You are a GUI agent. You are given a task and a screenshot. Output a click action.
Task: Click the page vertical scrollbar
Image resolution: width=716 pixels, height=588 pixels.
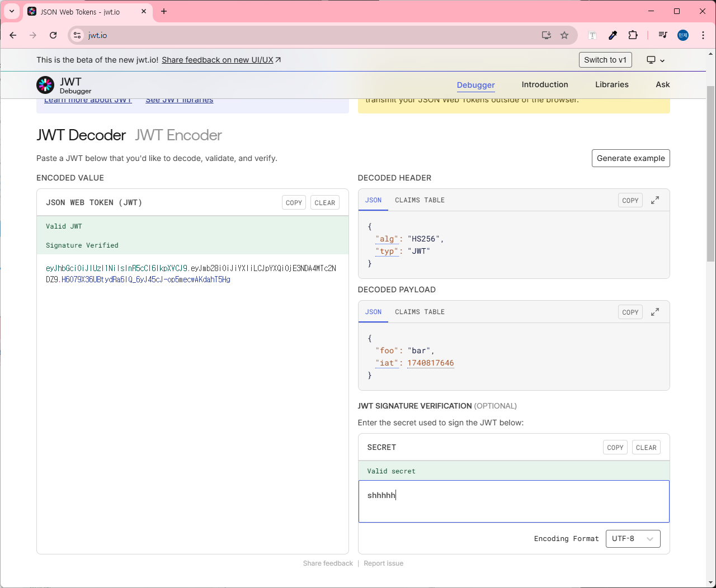click(x=711, y=174)
